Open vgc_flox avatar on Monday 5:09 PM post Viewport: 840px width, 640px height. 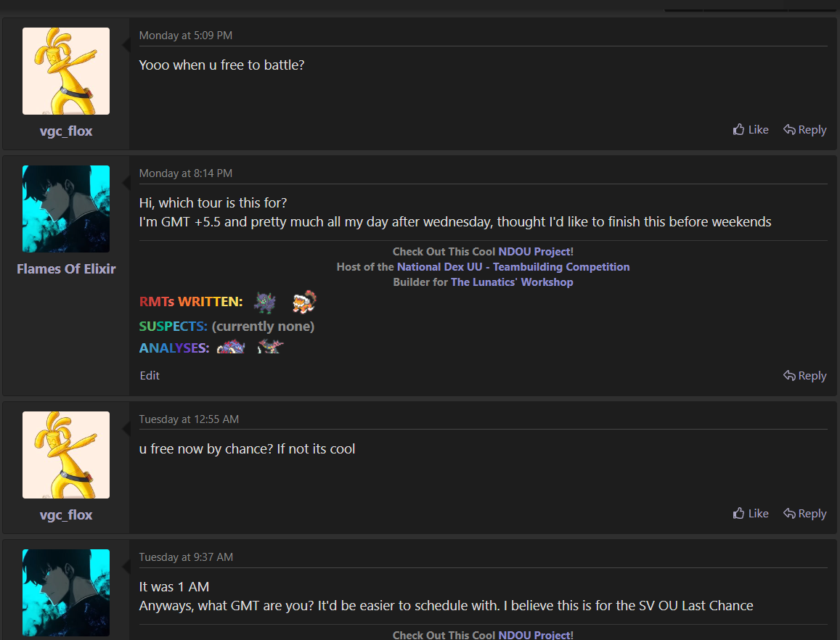[66, 71]
